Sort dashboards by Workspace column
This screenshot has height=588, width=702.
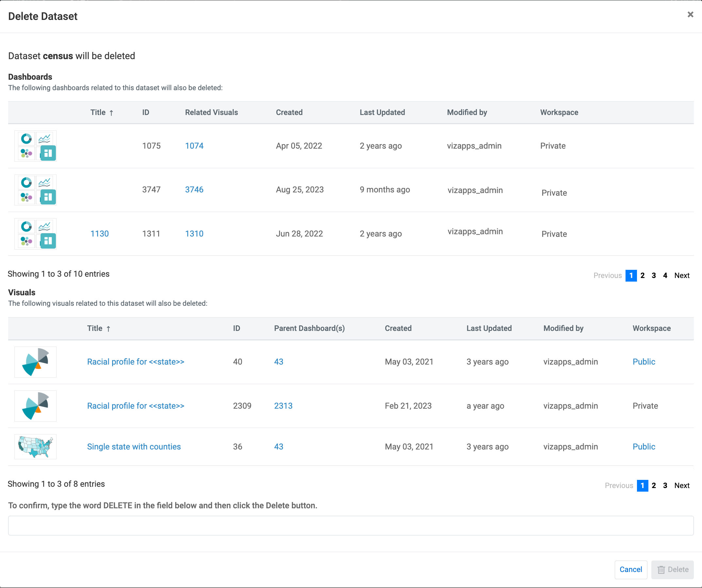click(x=559, y=113)
